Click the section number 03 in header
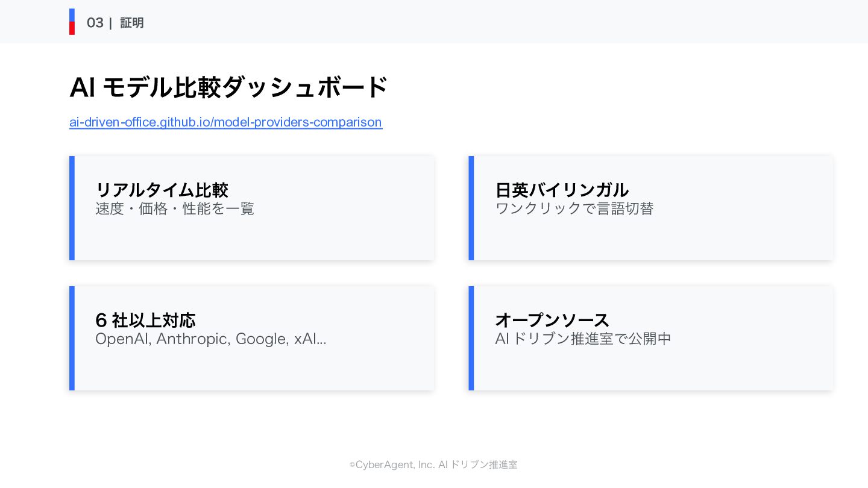This screenshot has height=488, width=868. tap(95, 23)
